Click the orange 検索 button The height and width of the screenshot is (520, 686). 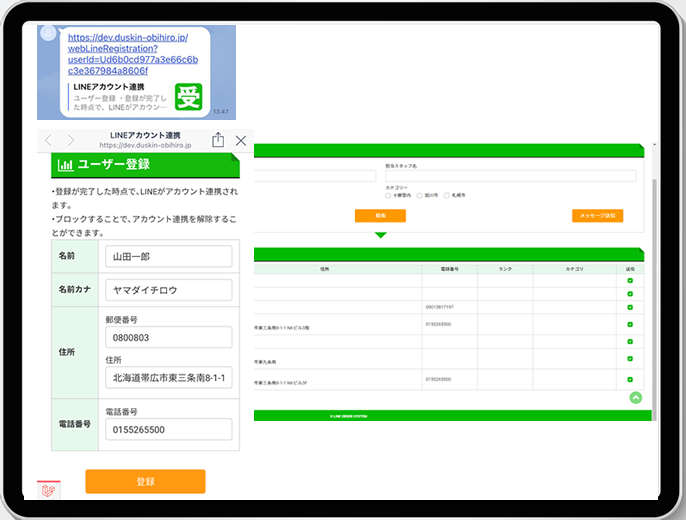[x=380, y=216]
